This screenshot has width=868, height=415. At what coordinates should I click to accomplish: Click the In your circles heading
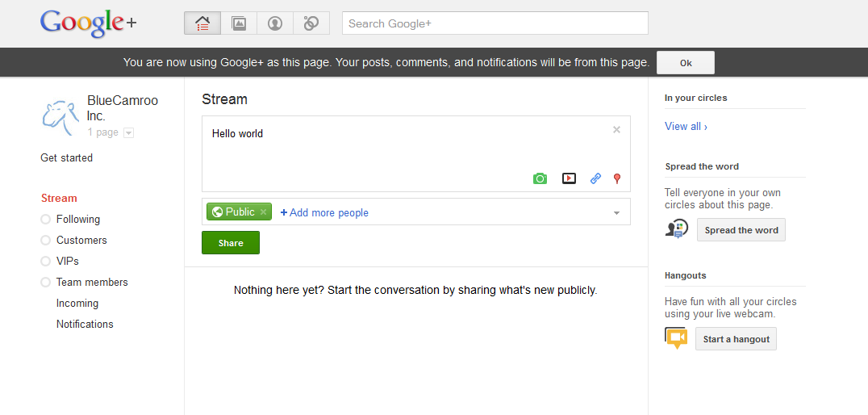pos(696,98)
